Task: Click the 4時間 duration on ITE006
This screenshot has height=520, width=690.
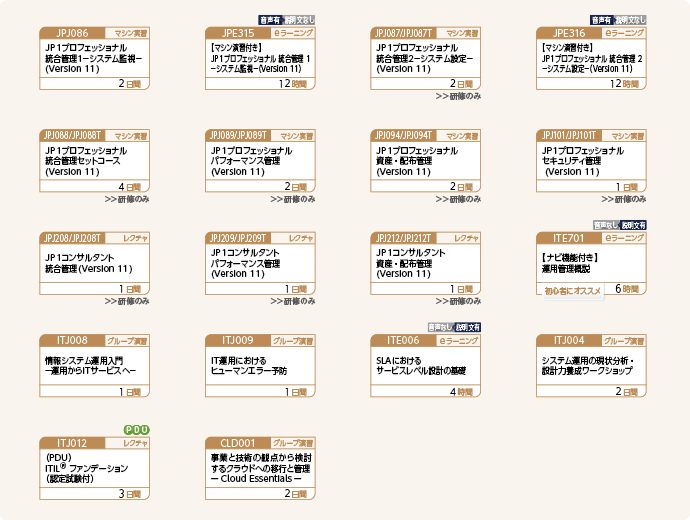Action: pos(461,392)
